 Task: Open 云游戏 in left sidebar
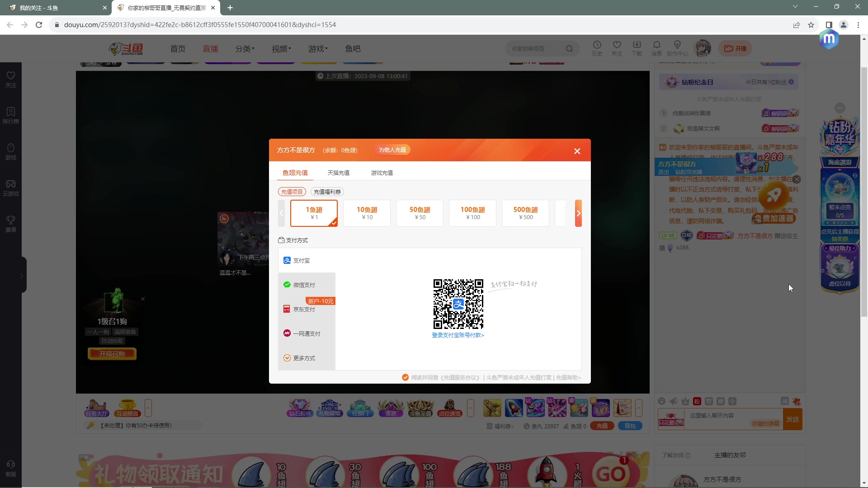coord(11,188)
